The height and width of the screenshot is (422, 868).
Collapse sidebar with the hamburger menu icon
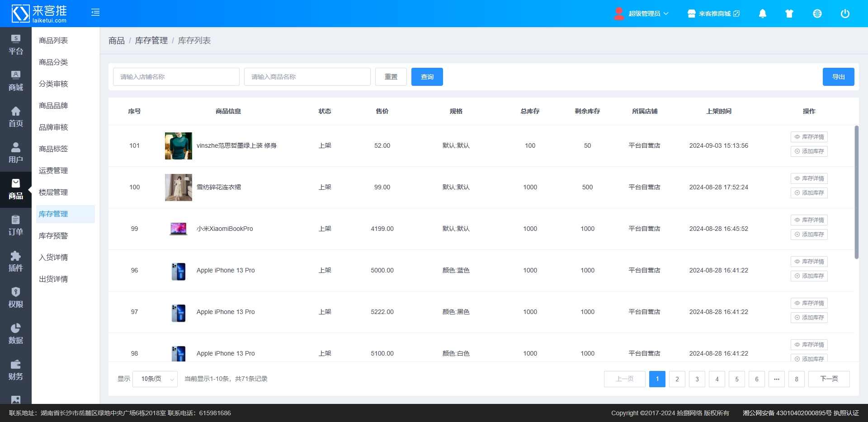[x=95, y=13]
